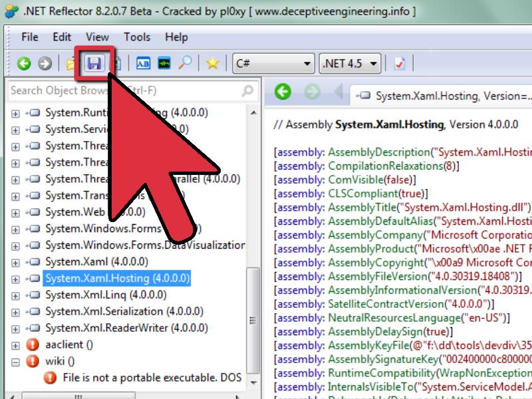
Task: Click the red error icon next to wiki
Action: point(33,361)
